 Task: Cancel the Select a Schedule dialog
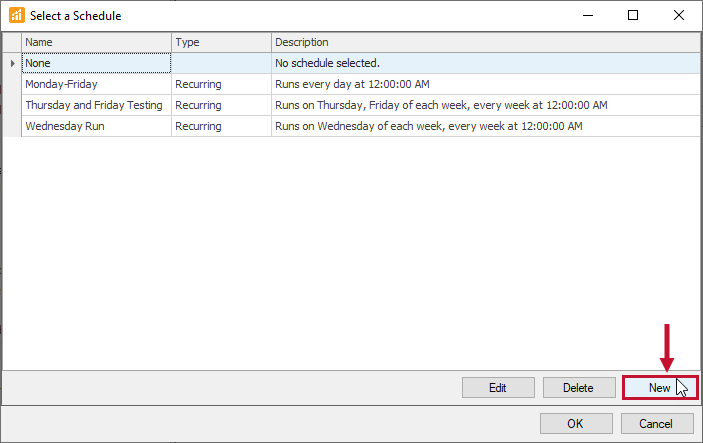coord(657,423)
